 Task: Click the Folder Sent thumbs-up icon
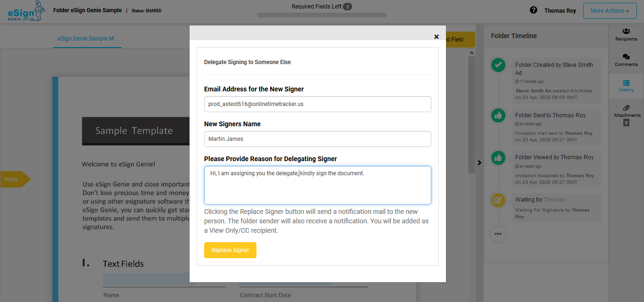[x=498, y=115]
